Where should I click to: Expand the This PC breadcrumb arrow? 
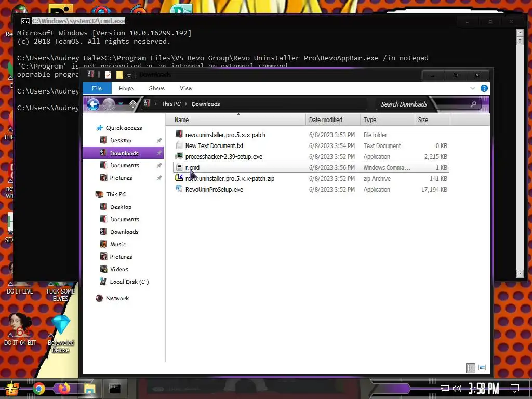(187, 104)
